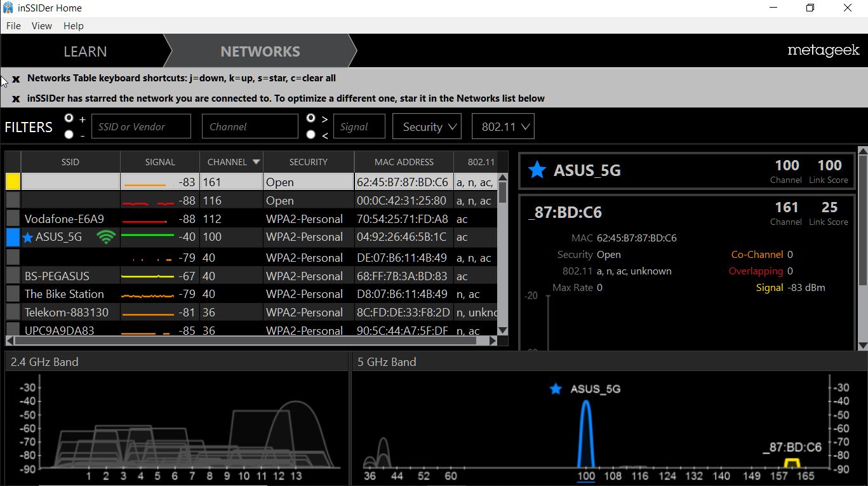Click the green Wi-Fi connected icon on ASUS_5G

106,238
